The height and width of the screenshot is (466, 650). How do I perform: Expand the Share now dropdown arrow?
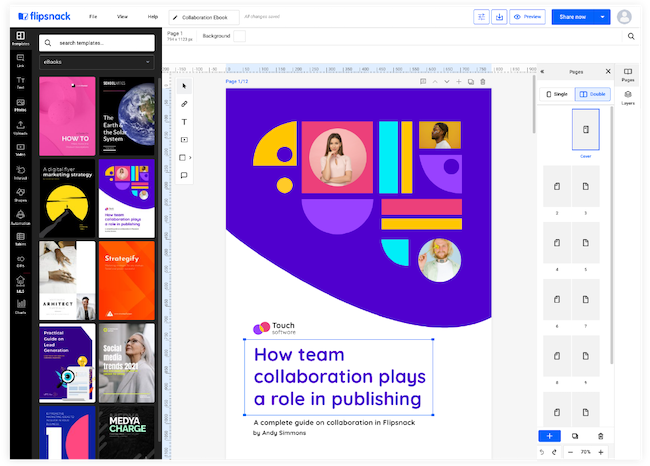603,17
